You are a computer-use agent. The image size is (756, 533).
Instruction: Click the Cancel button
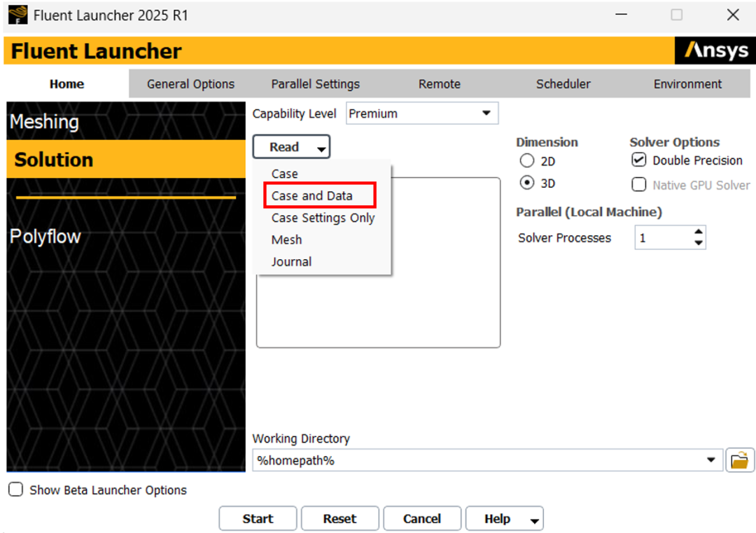422,518
